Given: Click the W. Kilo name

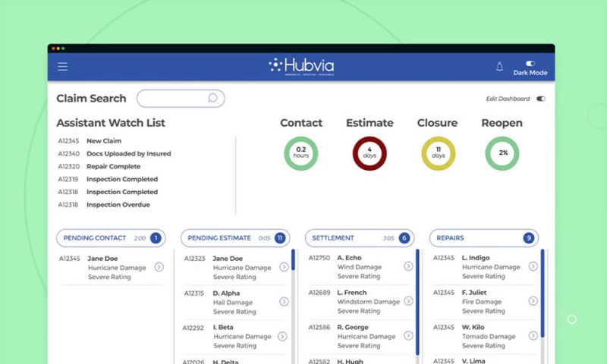Looking at the screenshot, I should coord(473,328).
